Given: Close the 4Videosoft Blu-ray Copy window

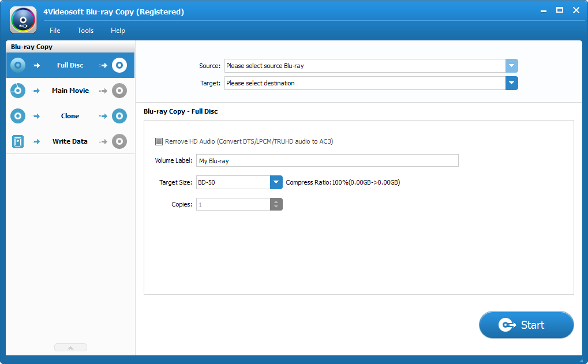Looking at the screenshot, I should [576, 10].
